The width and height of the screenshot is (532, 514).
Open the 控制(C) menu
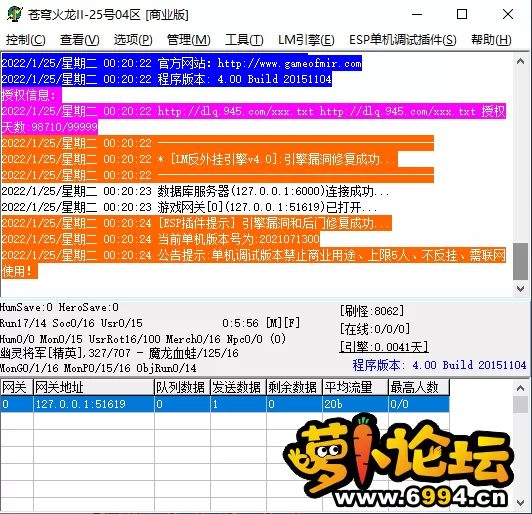[25, 40]
